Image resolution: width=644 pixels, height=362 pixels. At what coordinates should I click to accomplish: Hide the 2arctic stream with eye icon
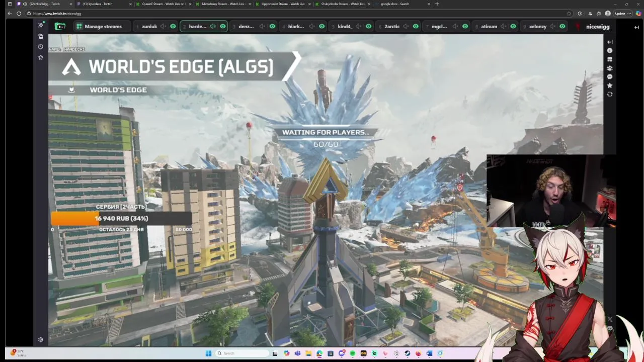416,26
